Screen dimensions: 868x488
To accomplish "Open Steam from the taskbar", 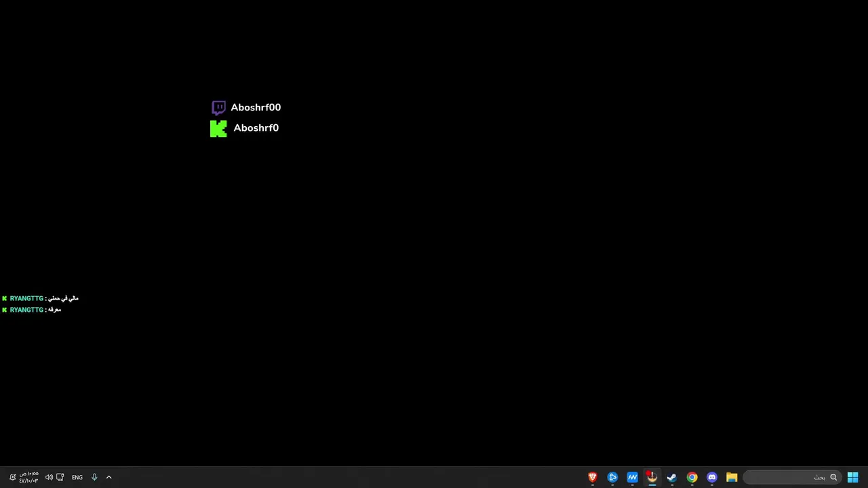I will 672,477.
